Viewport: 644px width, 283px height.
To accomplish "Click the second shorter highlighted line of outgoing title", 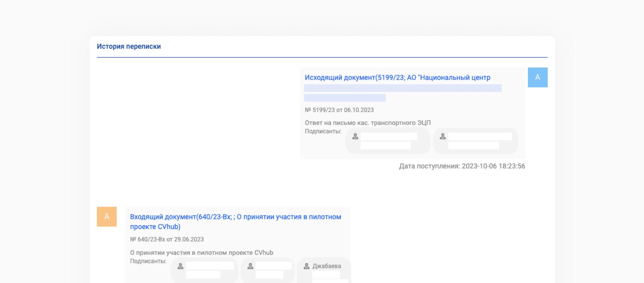I will tap(345, 98).
